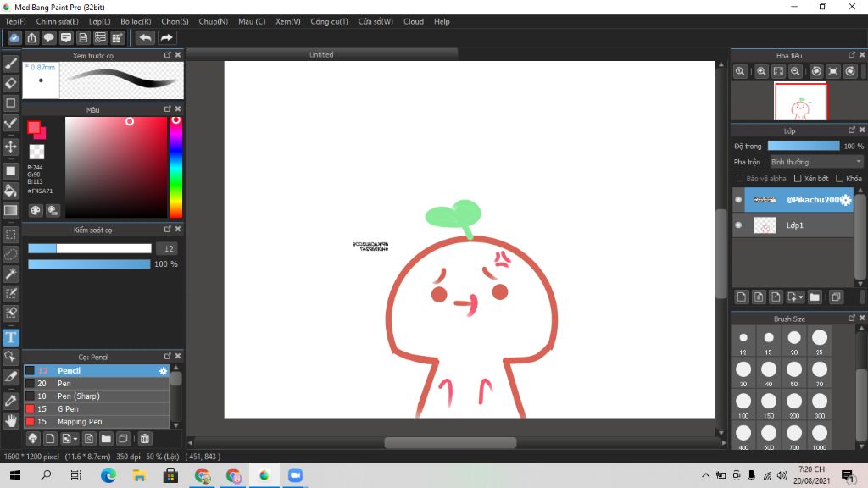Click the Redo arrow in toolbar

point(166,37)
